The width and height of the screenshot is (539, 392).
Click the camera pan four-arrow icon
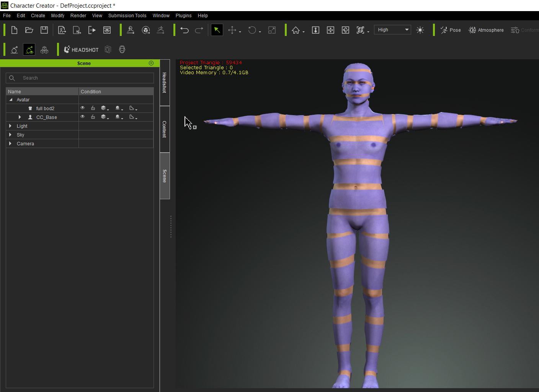330,30
